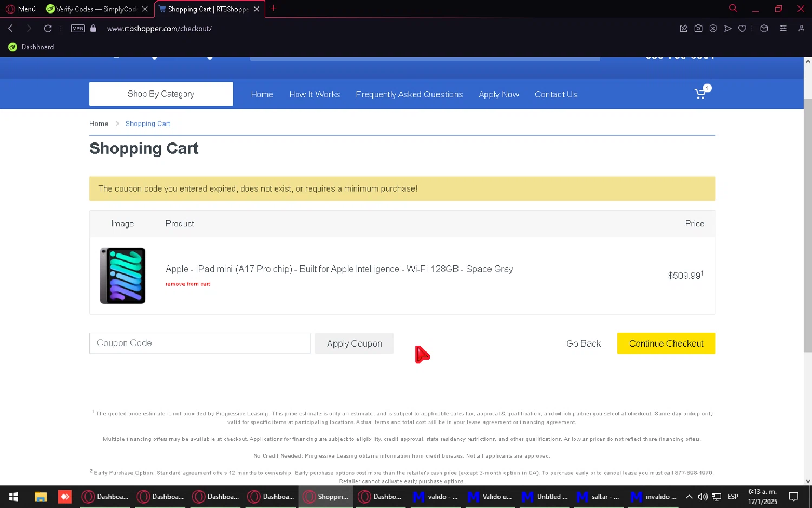Close the Verify Codes tab
This screenshot has width=812, height=508.
(x=145, y=9)
